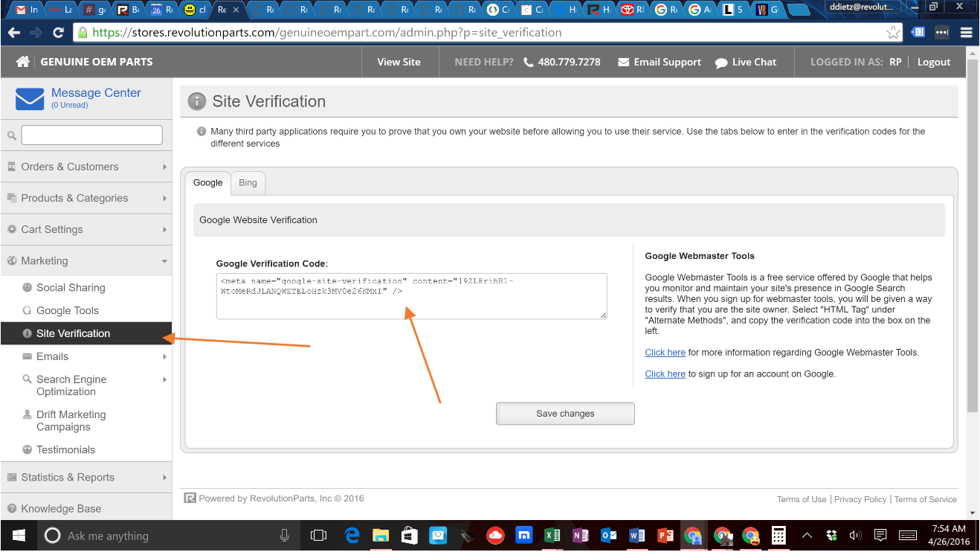
Task: Click the Google Verification Code text area
Action: 411,296
